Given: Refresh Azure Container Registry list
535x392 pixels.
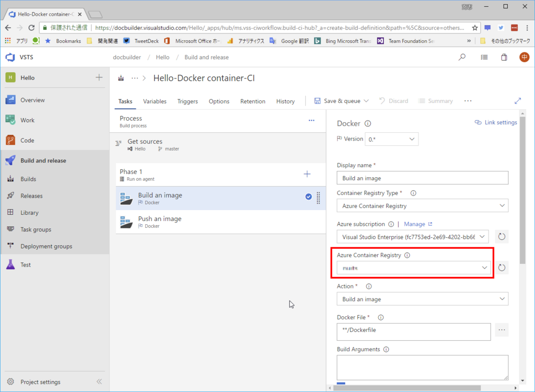Looking at the screenshot, I should [x=502, y=268].
